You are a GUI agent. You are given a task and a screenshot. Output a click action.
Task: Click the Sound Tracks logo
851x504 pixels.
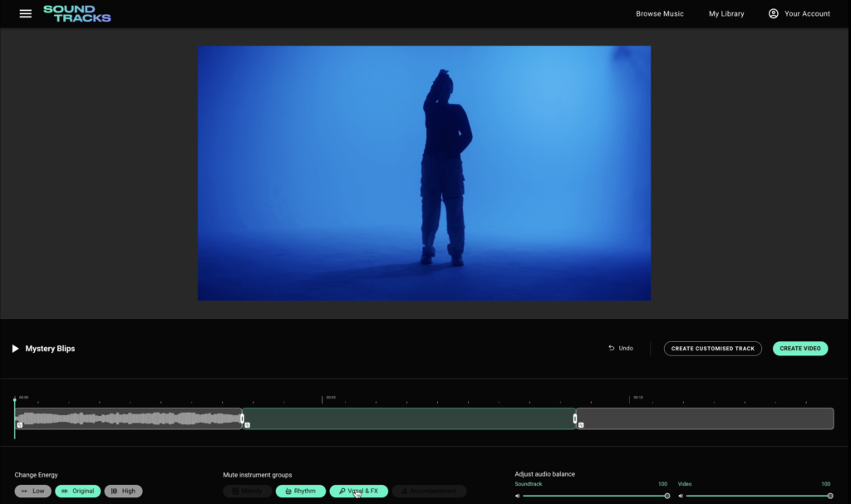(76, 14)
